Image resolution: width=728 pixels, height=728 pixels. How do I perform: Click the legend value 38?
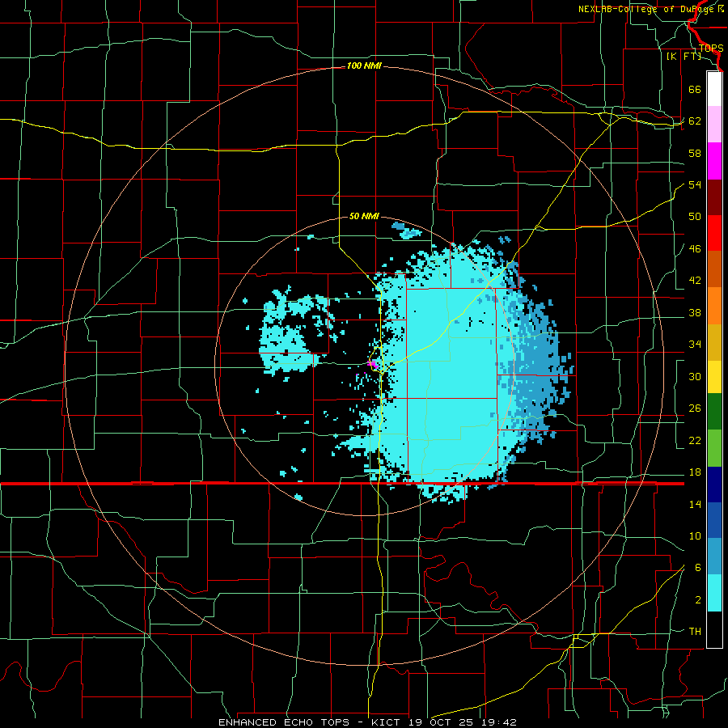(x=695, y=313)
